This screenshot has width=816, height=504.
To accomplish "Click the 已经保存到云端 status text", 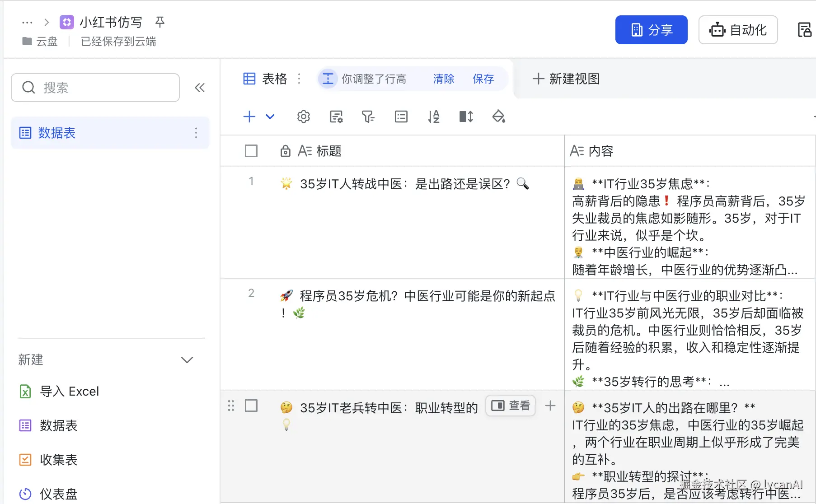I will (118, 42).
